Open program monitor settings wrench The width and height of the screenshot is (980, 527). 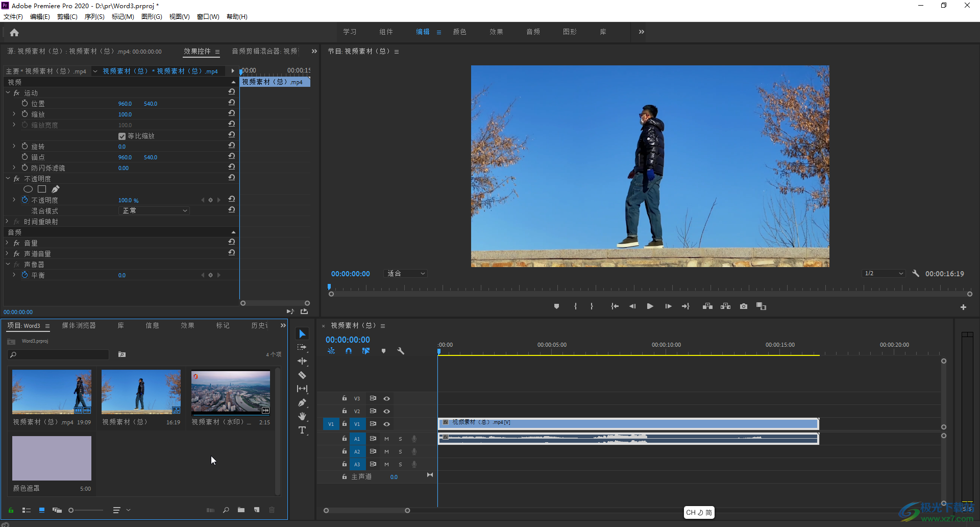[x=916, y=274]
